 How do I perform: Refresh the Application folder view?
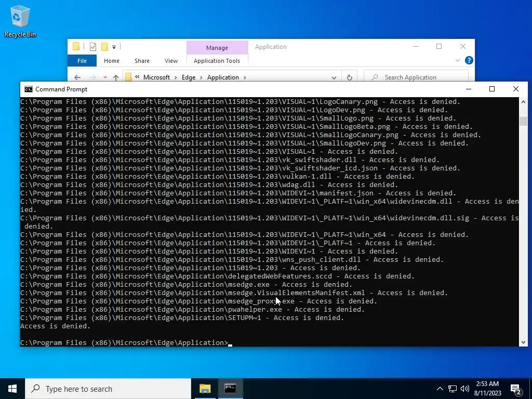coord(350,78)
